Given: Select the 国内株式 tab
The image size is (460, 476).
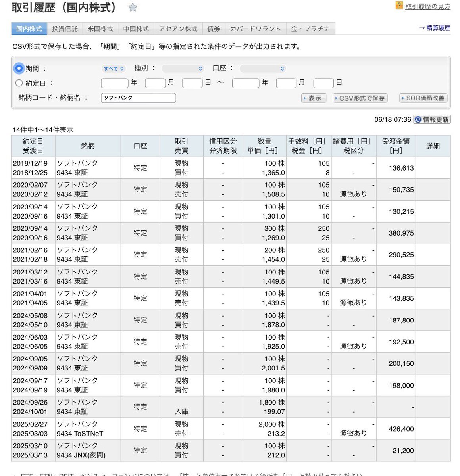Looking at the screenshot, I should [x=29, y=29].
